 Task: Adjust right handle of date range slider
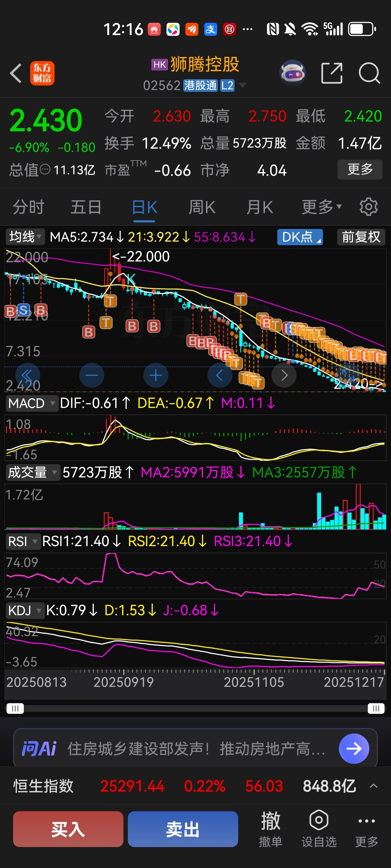(376, 708)
